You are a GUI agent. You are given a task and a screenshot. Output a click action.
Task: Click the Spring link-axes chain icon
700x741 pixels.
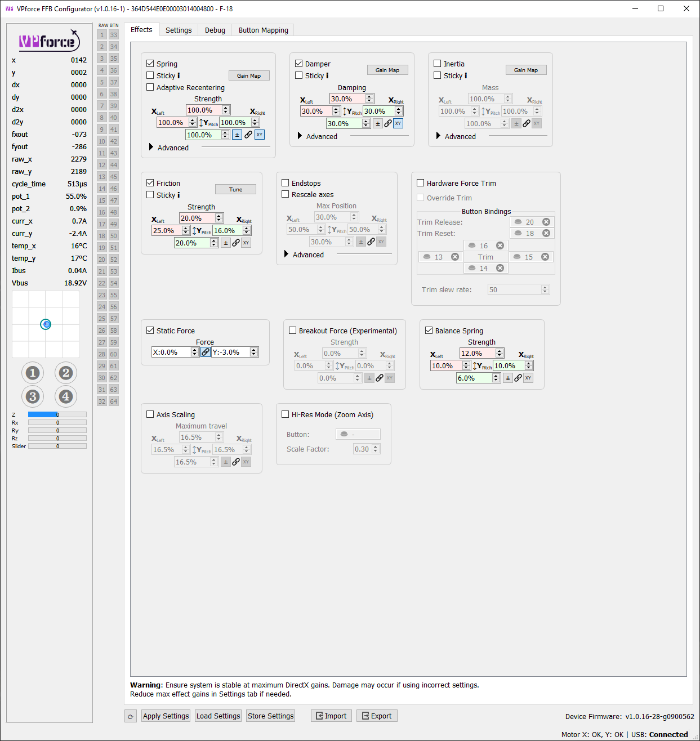click(x=248, y=135)
